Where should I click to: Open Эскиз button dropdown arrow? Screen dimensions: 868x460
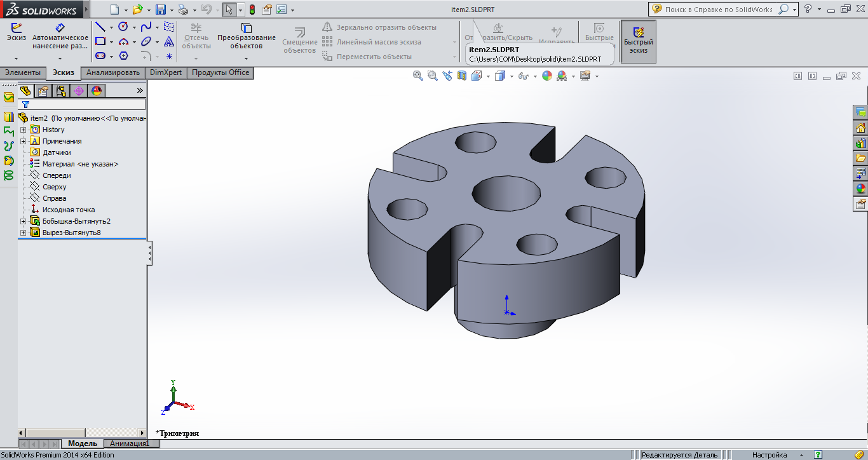point(17,58)
